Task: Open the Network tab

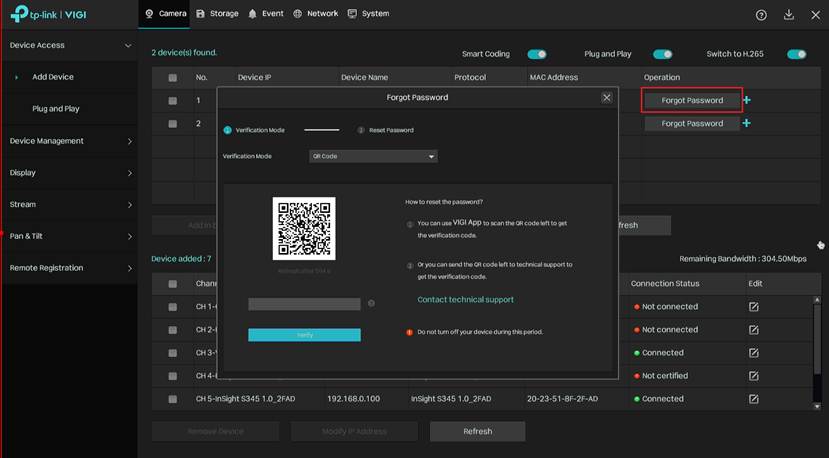Action: pyautogui.click(x=316, y=14)
